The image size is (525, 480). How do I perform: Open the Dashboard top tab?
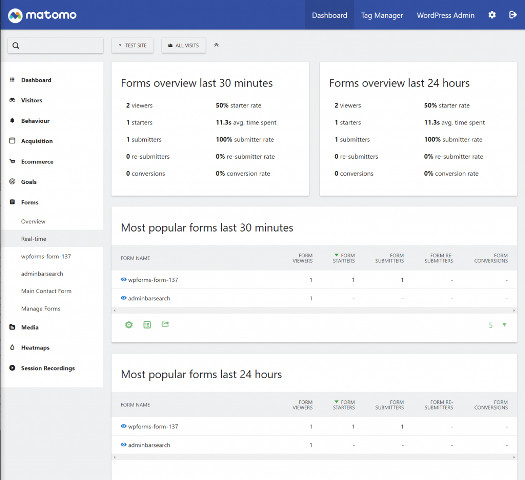click(329, 15)
